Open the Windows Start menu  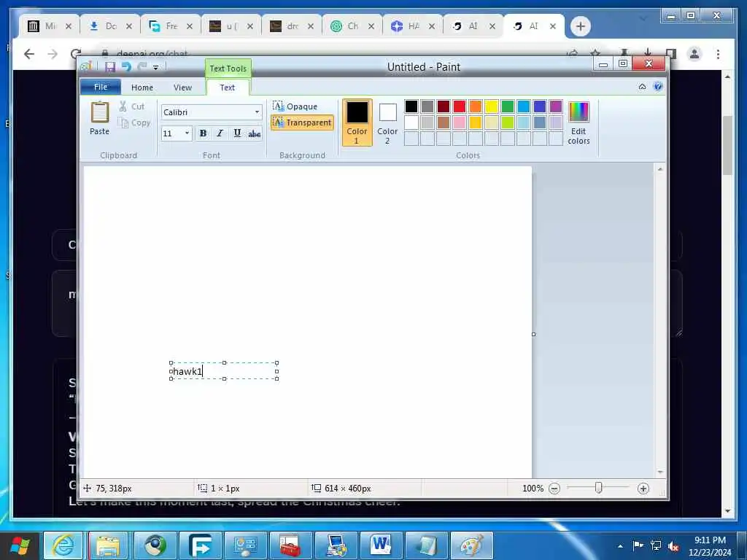tap(19, 545)
